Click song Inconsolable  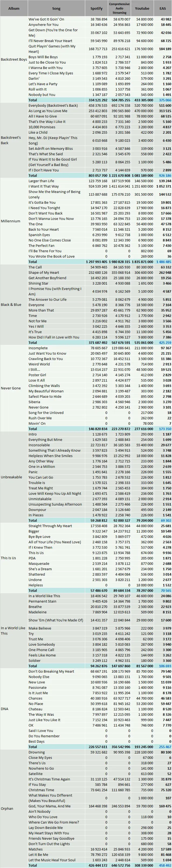click(39, 445)
